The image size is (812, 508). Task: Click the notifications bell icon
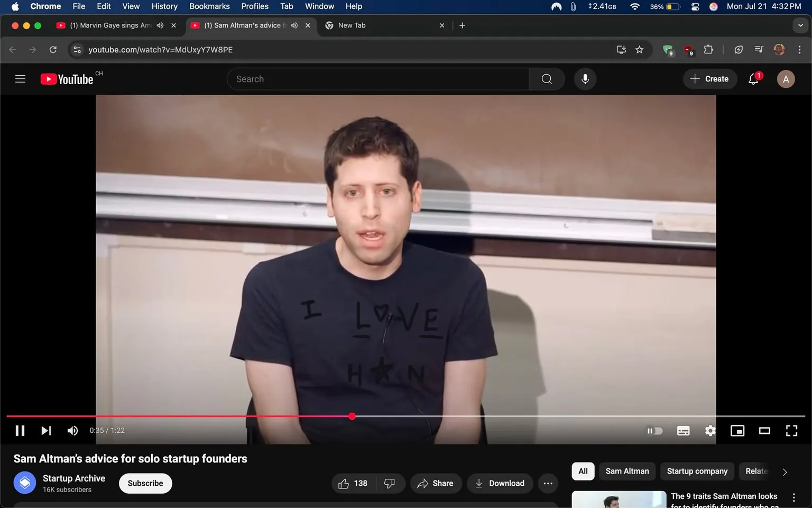click(x=753, y=78)
